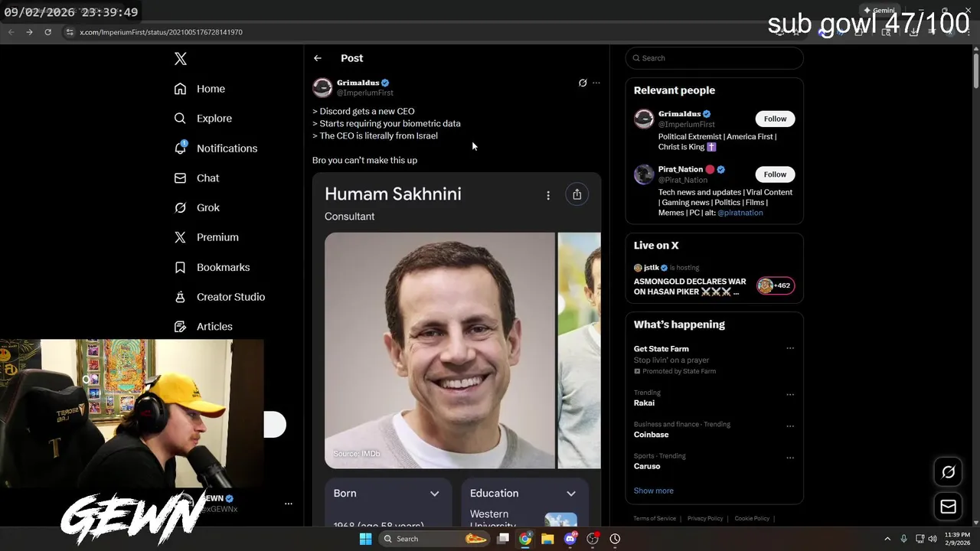980x551 pixels.
Task: Open Grimaldus avatar on the post
Action: (322, 87)
